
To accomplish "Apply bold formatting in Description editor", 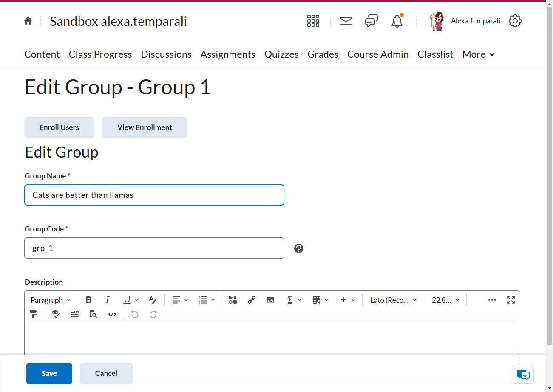I will (89, 300).
